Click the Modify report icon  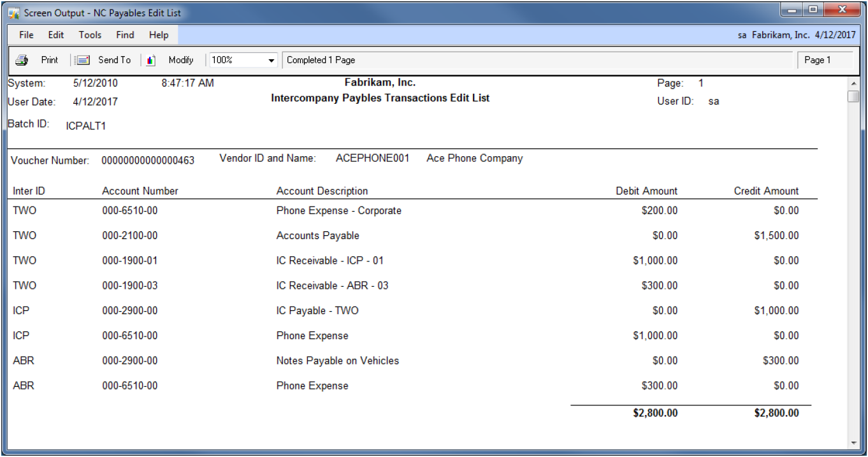pyautogui.click(x=151, y=60)
